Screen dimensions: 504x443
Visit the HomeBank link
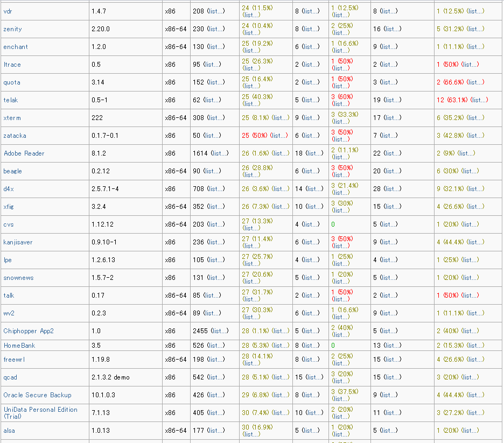[x=19, y=346]
